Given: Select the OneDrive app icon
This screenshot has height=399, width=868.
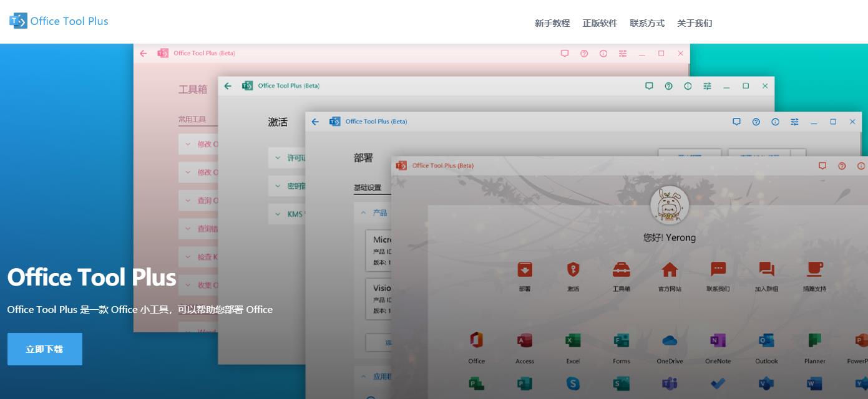Looking at the screenshot, I should [x=670, y=340].
